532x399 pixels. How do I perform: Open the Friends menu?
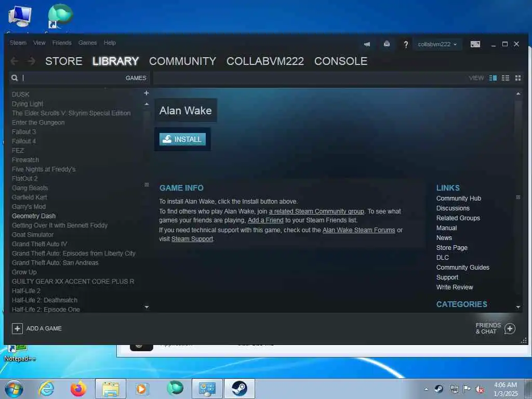pyautogui.click(x=62, y=43)
